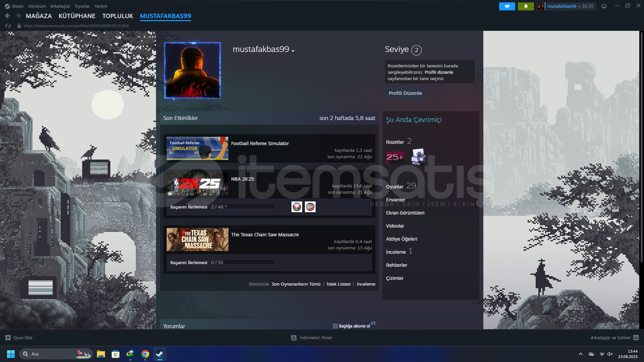Open the Yardım menu

point(101,6)
